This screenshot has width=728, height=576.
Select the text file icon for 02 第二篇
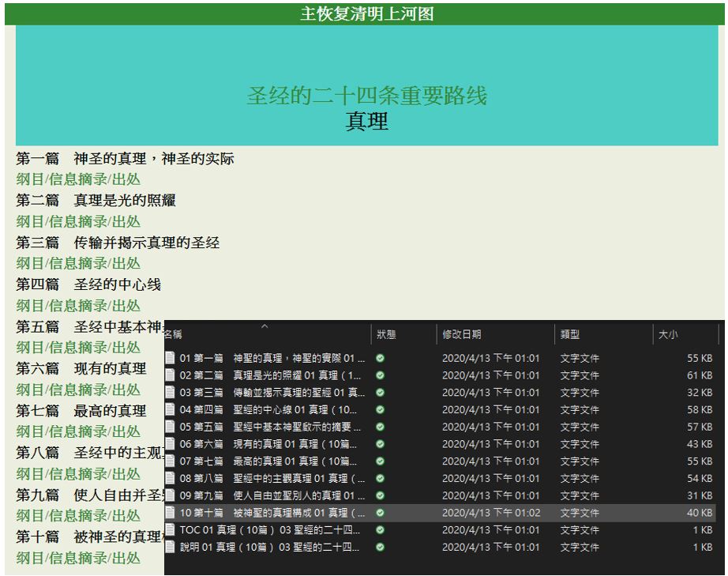click(x=170, y=375)
